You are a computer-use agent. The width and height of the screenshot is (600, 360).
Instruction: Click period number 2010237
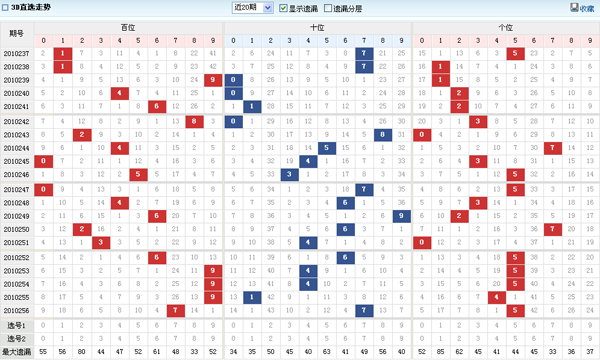(16, 54)
